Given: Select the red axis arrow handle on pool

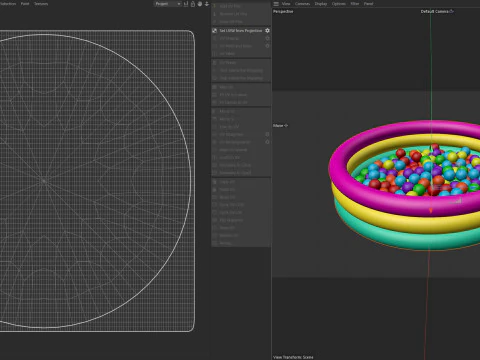Looking at the screenshot, I should tap(431, 211).
